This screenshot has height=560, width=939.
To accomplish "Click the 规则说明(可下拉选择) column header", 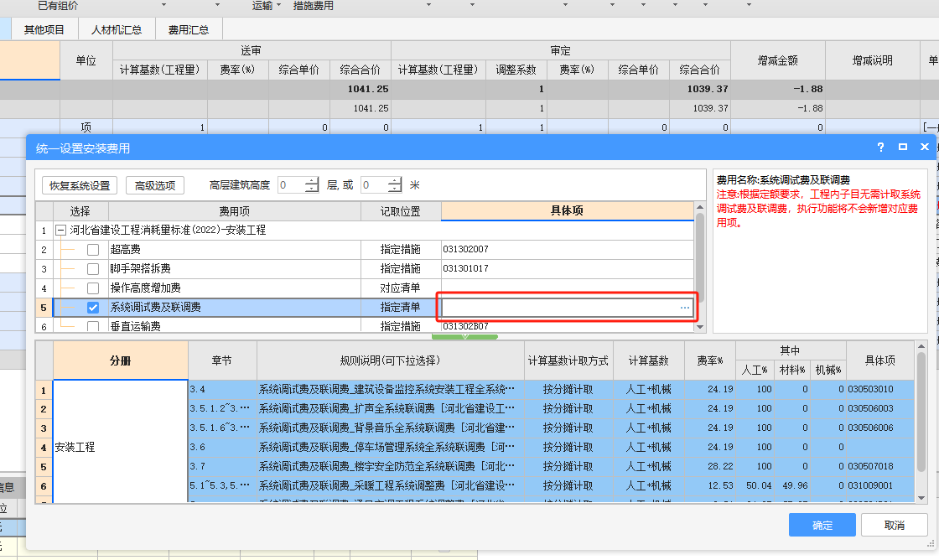I will tap(390, 360).
